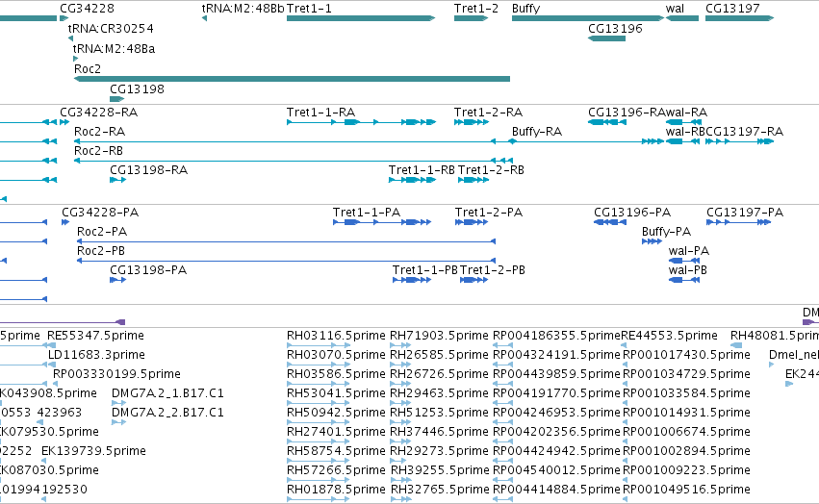Viewport: 819px width, 504px height.
Task: Click the wal-PA protein label
Action: coord(688,251)
